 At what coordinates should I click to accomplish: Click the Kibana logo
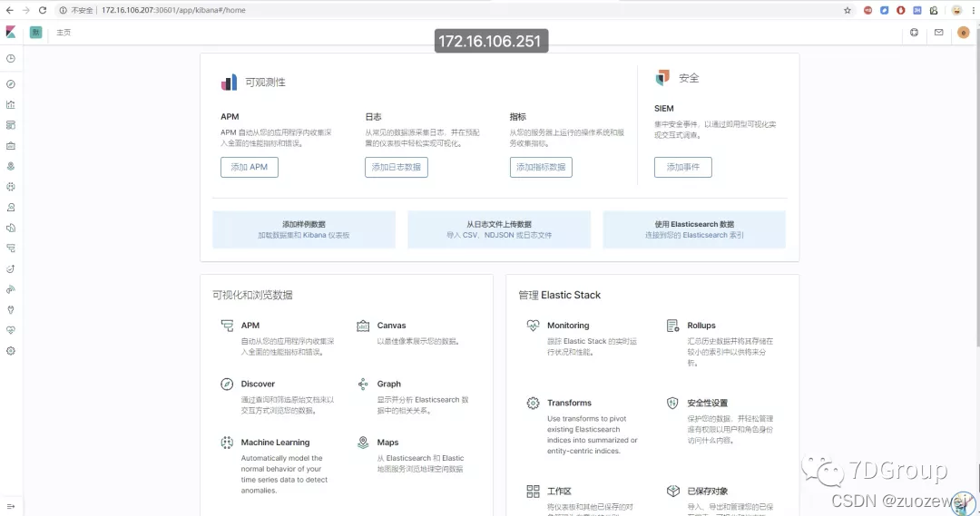click(x=11, y=32)
